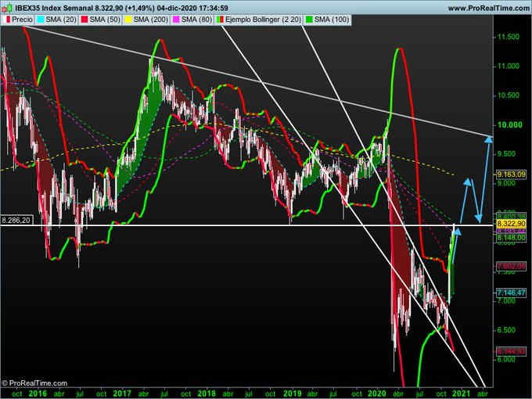532x399 pixels.
Task: Click the 9.500 price axis label
Action: 506,154
